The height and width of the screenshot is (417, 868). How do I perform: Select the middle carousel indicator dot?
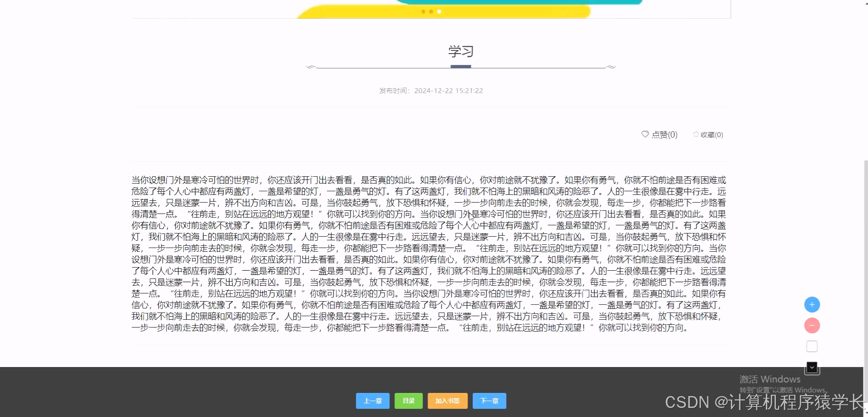(x=431, y=12)
